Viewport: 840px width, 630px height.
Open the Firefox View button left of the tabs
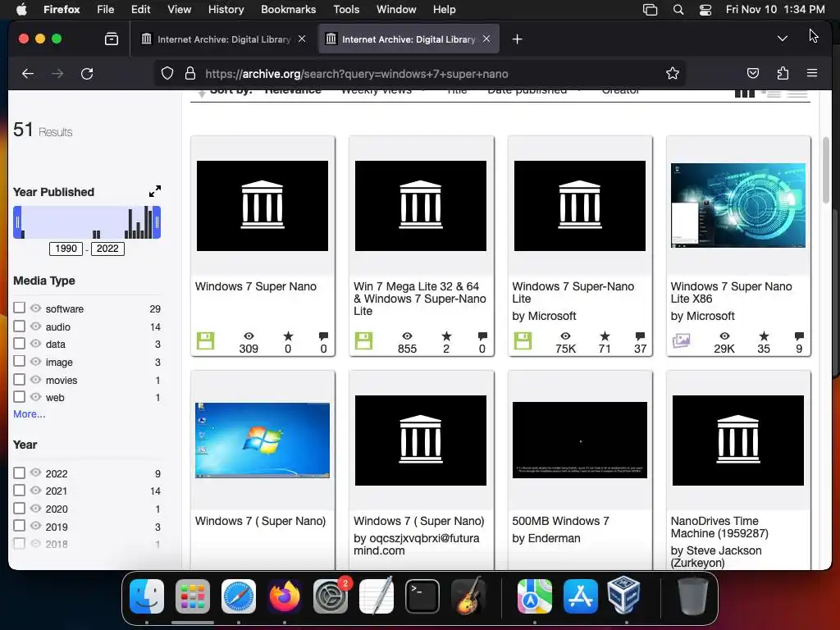point(112,39)
